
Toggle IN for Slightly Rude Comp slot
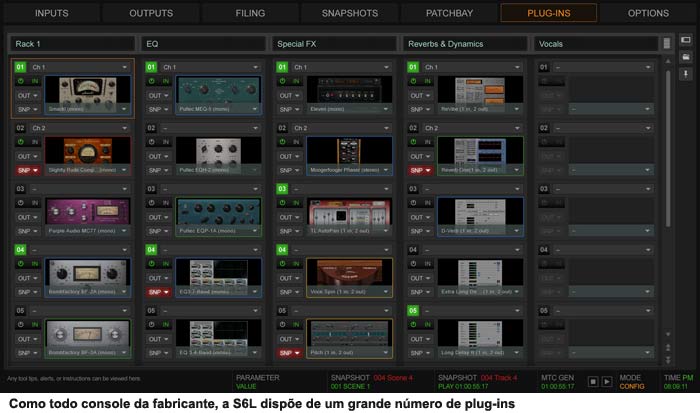coord(34,142)
